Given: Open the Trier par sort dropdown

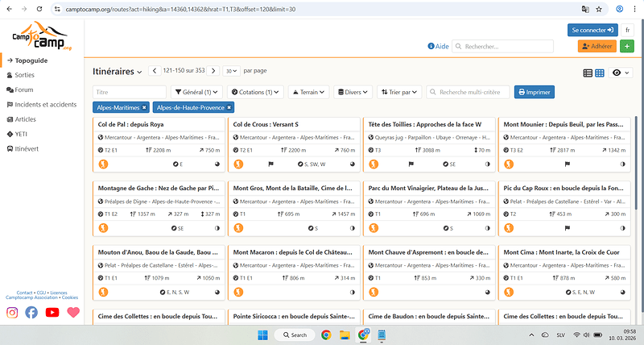Looking at the screenshot, I should click(399, 93).
